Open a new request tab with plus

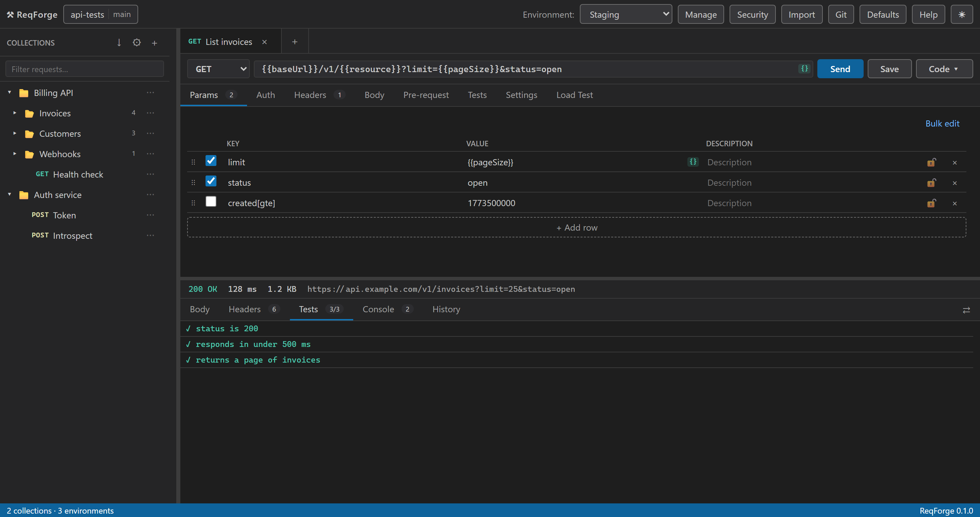click(x=294, y=42)
